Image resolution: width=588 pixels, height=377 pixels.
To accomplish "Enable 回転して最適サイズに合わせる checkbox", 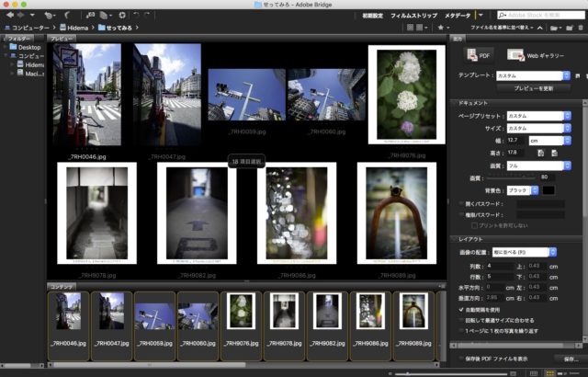I will [x=460, y=320].
